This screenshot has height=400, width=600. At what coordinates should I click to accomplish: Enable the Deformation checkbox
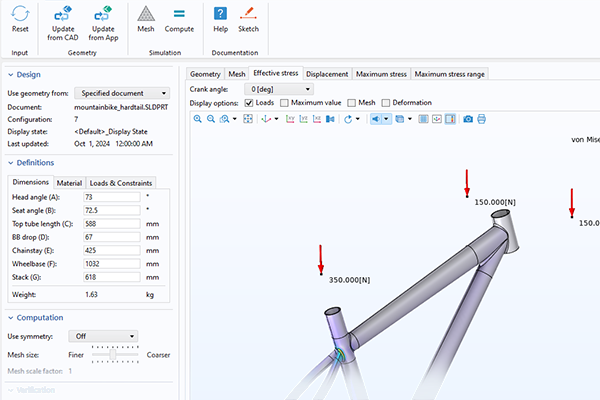point(386,103)
